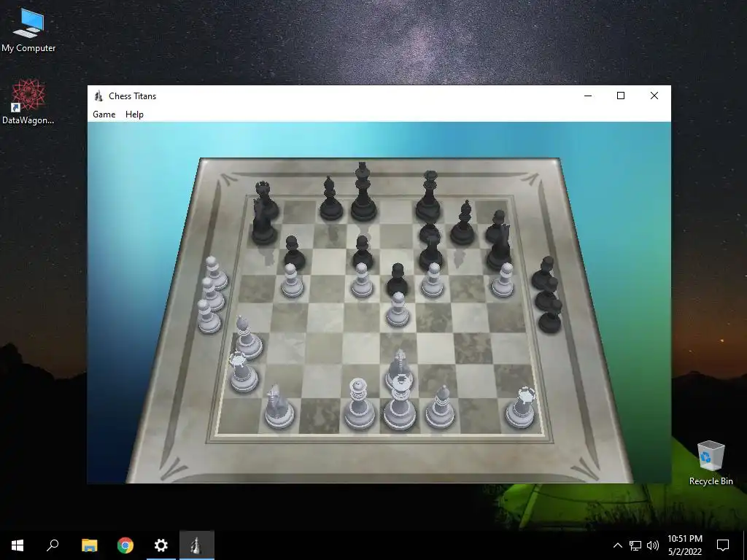Expand the hidden system tray icons chevron
Viewport: 747px width, 560px height.
[x=617, y=545]
